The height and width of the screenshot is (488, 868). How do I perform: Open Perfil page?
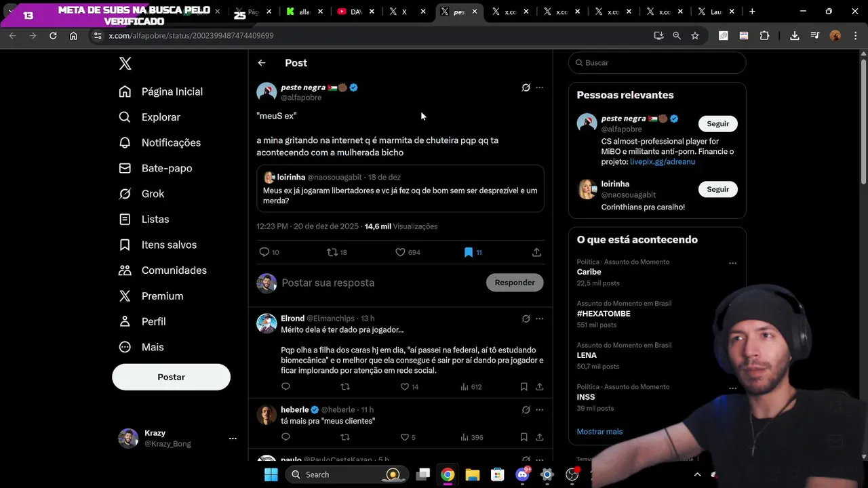(x=142, y=321)
